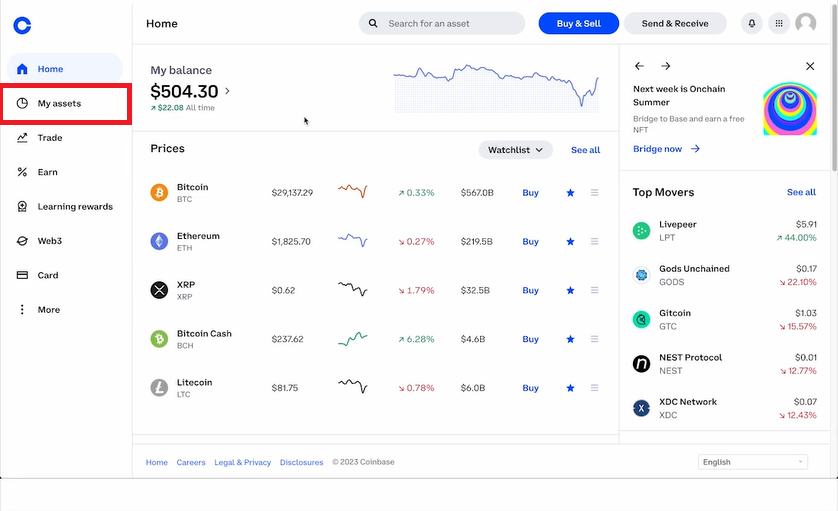Click the Bitcoin Cash coin icon
Image resolution: width=838 pixels, height=511 pixels.
(x=159, y=339)
